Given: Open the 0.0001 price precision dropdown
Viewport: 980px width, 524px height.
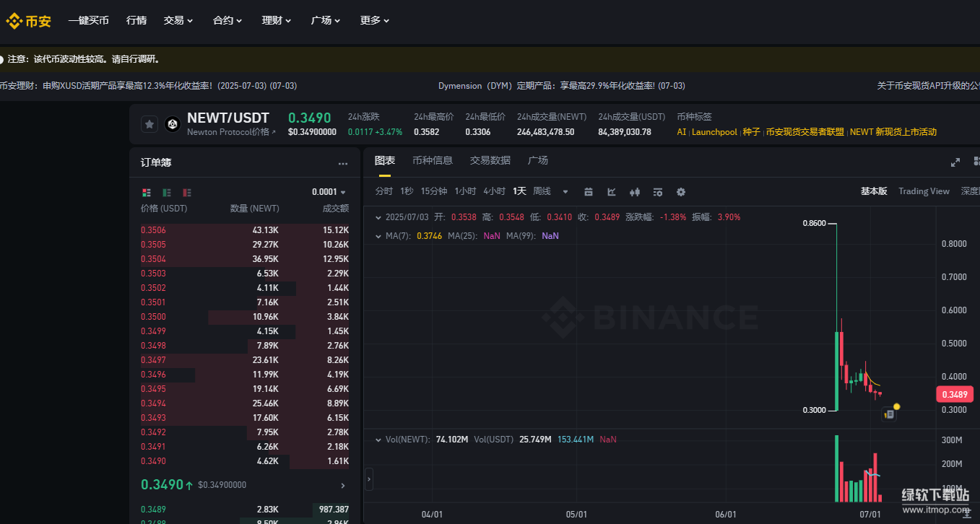Looking at the screenshot, I should (x=329, y=192).
